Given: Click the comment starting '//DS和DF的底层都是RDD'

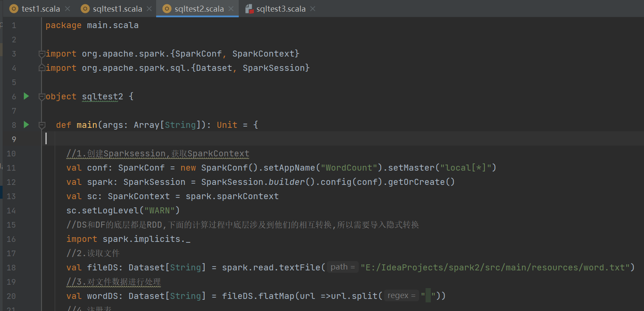Looking at the screenshot, I should click(243, 225).
